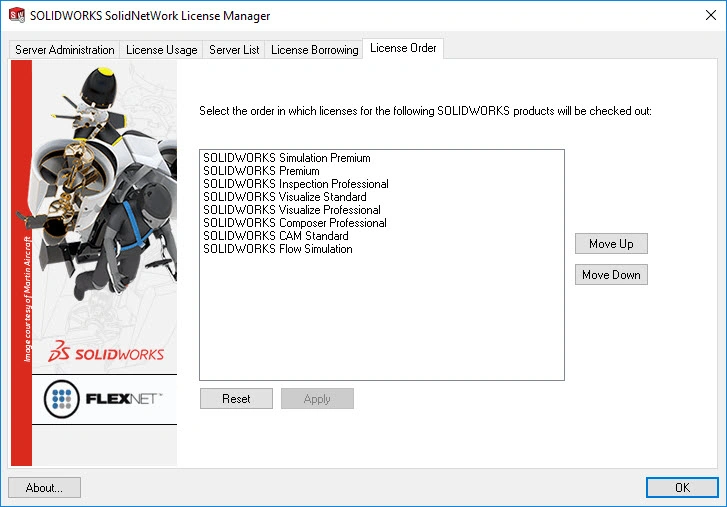Click the Move Down button
This screenshot has width=727, height=507.
(611, 275)
